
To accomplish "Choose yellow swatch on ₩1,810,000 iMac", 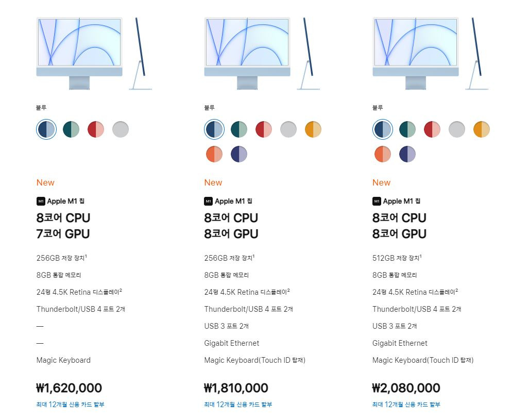I will tap(313, 129).
